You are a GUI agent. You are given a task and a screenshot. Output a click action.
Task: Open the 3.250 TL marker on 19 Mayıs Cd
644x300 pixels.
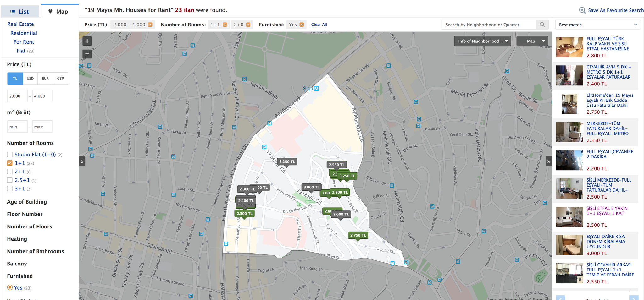[287, 162]
